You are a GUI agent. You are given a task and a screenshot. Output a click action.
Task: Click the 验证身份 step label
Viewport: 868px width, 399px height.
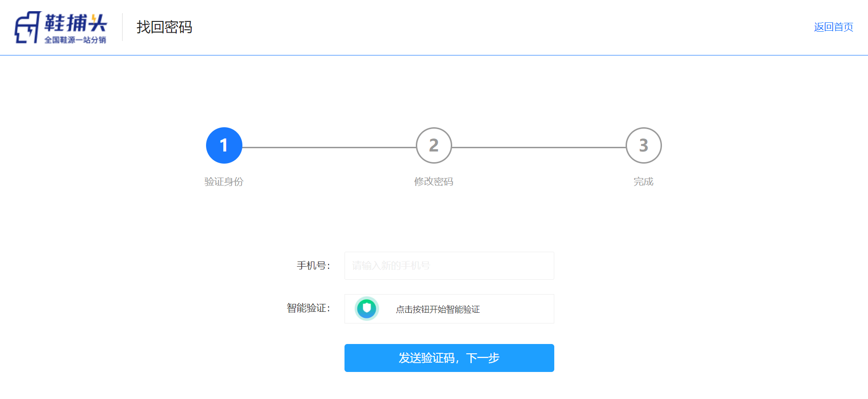pyautogui.click(x=224, y=181)
